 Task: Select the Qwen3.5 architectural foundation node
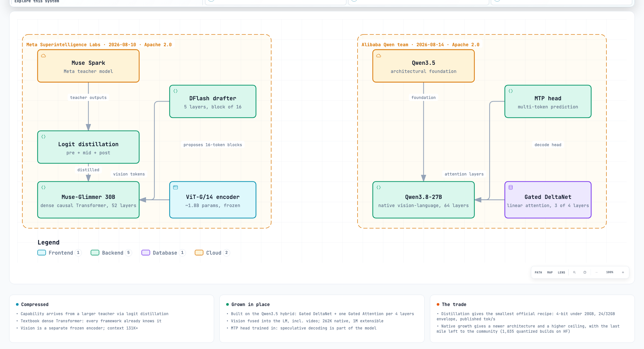click(423, 66)
